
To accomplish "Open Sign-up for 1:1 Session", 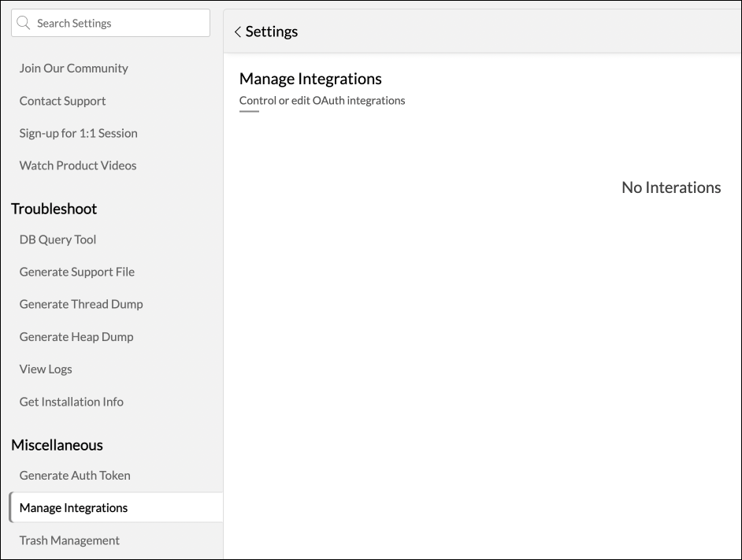I will coord(78,133).
